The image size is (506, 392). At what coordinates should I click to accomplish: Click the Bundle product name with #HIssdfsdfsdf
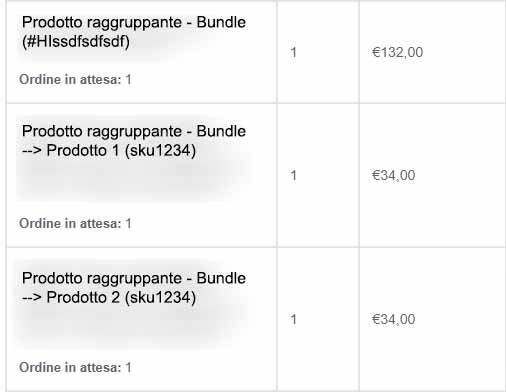point(134,32)
